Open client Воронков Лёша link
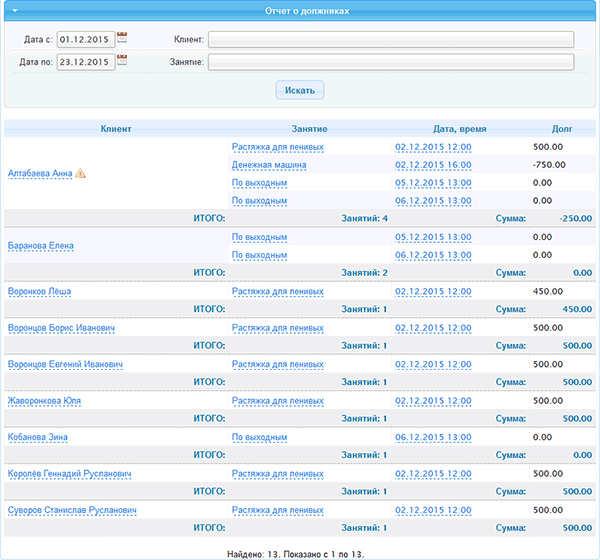Image resolution: width=600 pixels, height=560 pixels. (39, 292)
